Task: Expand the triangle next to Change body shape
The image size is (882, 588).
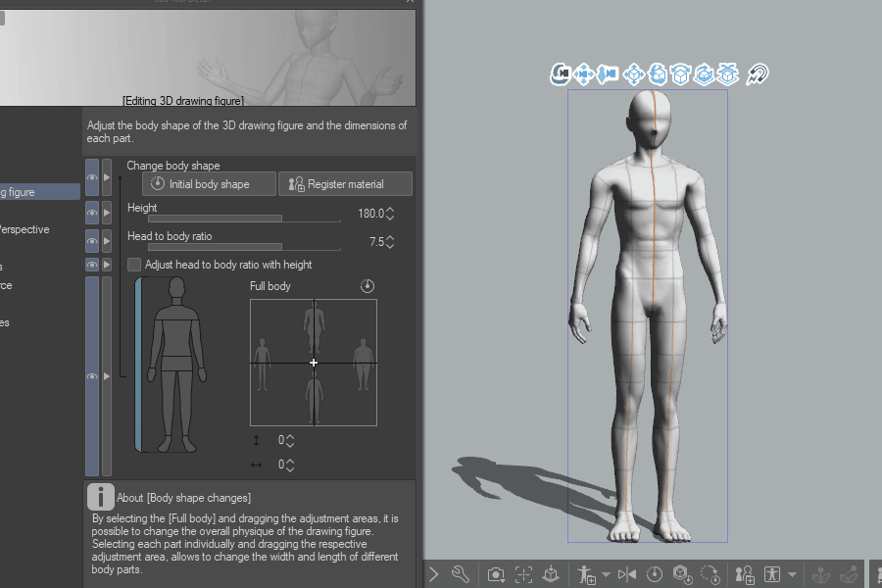Action: click(x=106, y=177)
